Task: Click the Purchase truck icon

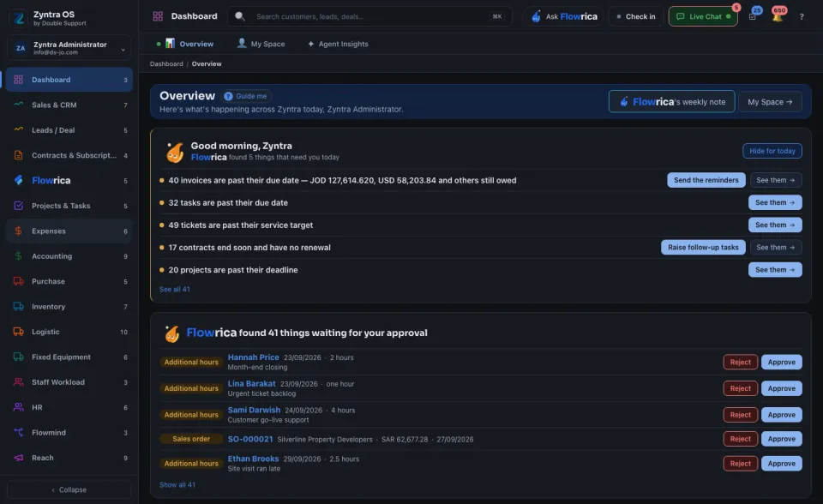Action: (x=18, y=281)
